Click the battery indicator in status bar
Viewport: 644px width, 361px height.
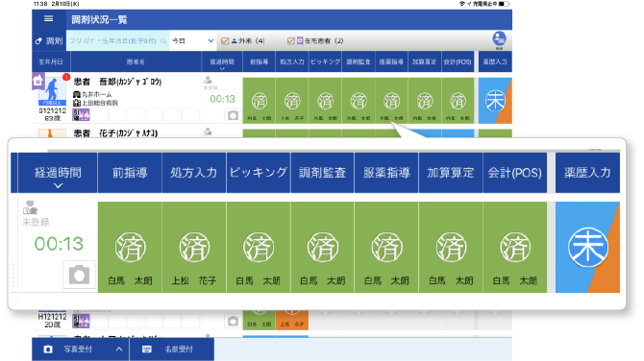tap(504, 4)
